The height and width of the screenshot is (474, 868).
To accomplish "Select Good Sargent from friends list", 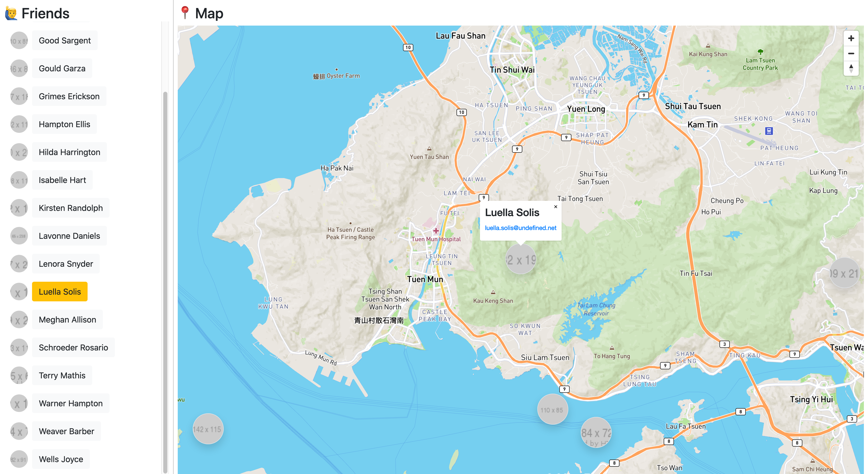I will point(65,41).
